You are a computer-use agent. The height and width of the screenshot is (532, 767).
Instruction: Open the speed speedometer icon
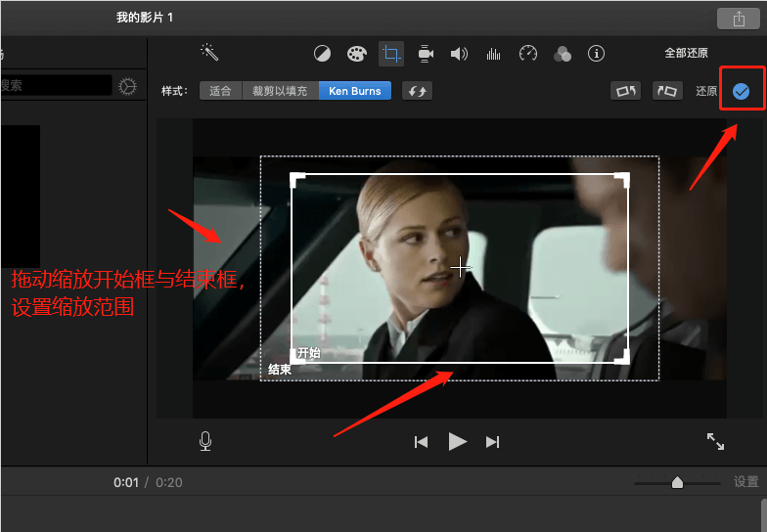[528, 54]
